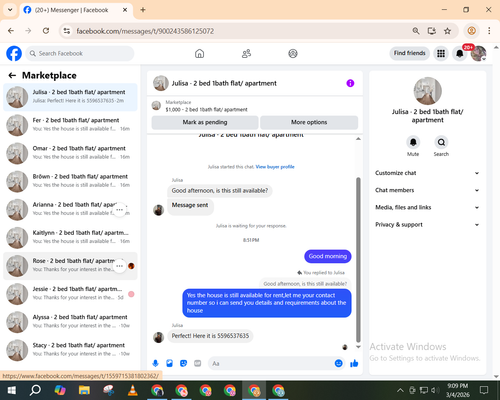Expand Media, files and links section
This screenshot has width=500, height=400.
pos(427,207)
